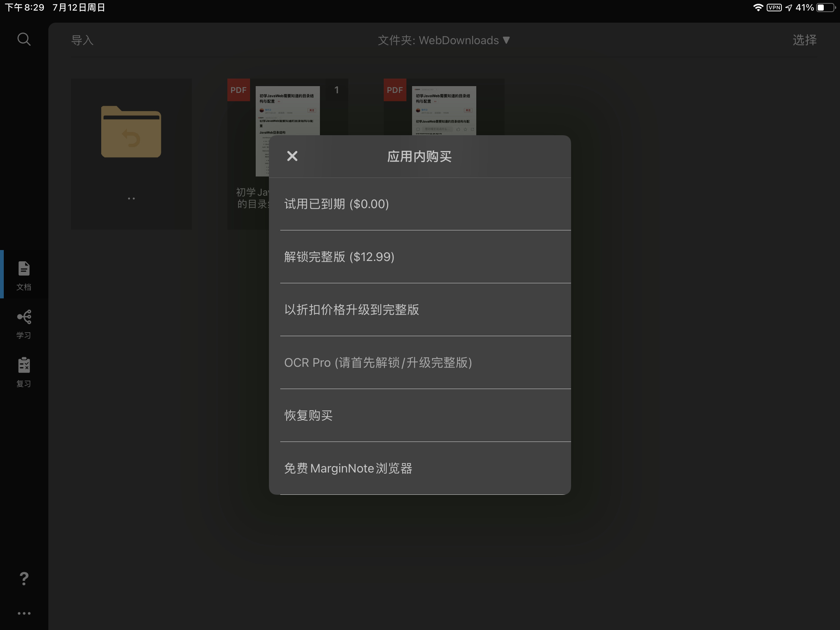Tap the 导入 import button

pyautogui.click(x=82, y=40)
